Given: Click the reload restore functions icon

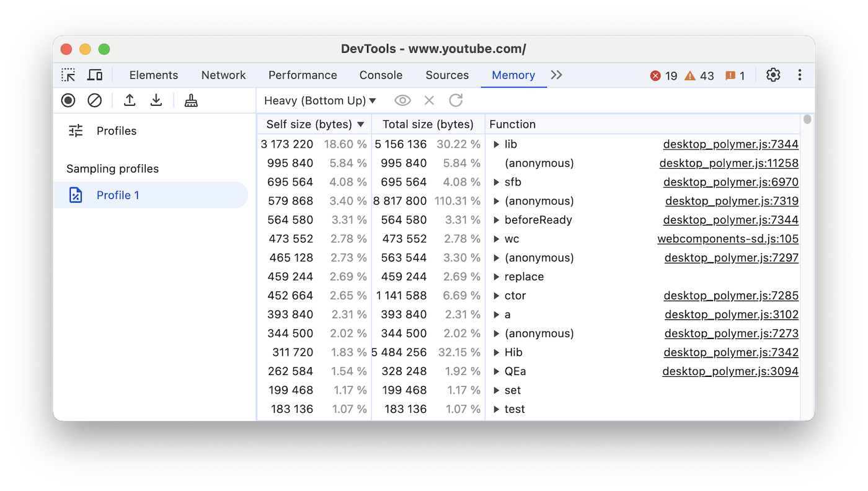Looking at the screenshot, I should coord(456,100).
